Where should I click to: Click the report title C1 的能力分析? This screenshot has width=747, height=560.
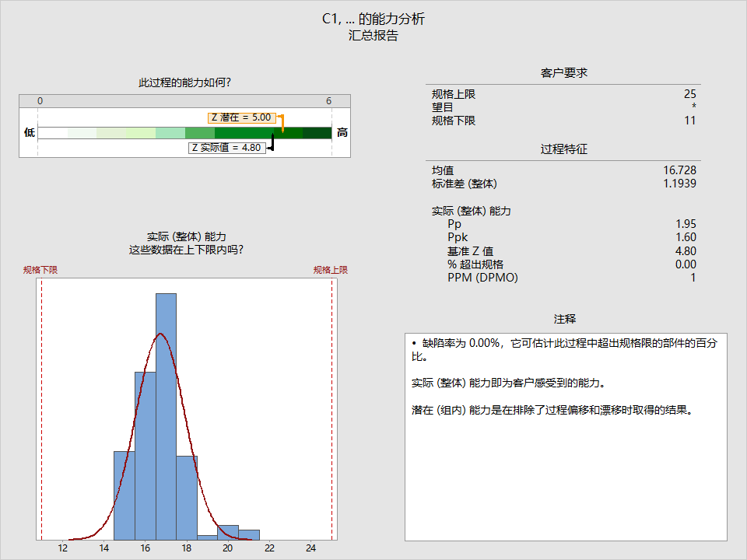[373, 19]
